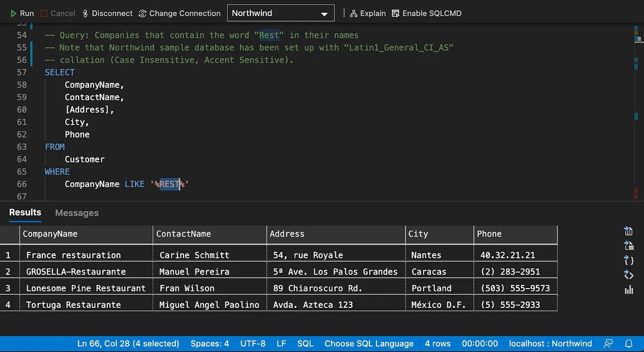Change language mode via "SQL" status item
Screen dimensions: 644x352
tap(305, 344)
